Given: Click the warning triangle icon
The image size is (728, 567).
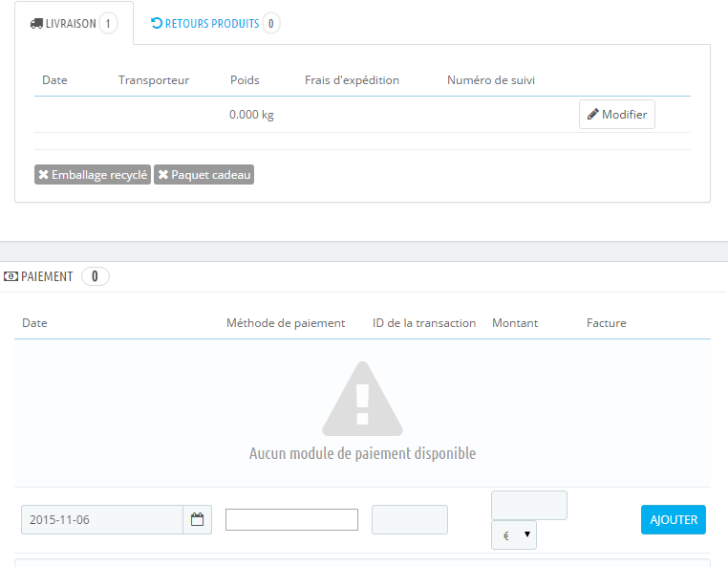Looking at the screenshot, I should coord(363,399).
